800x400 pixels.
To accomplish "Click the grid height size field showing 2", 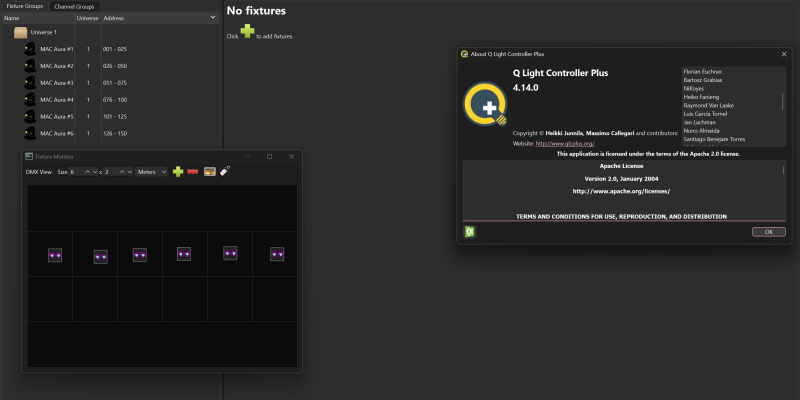I will tap(111, 172).
